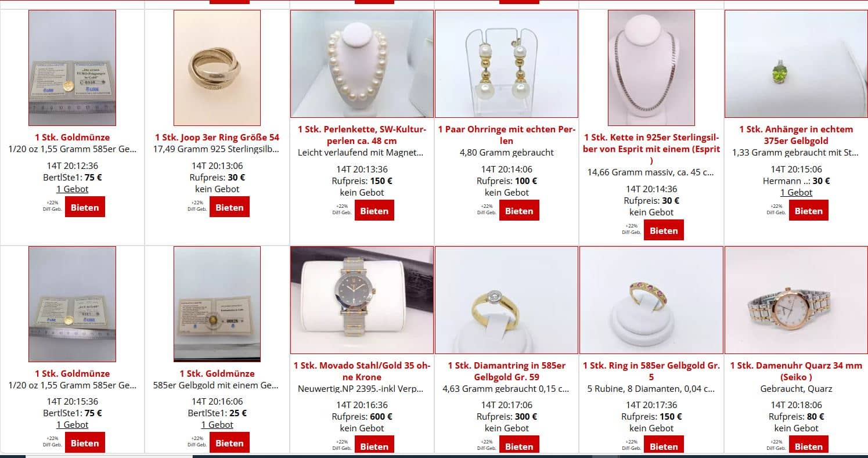
Task: Click Bieten for Joop 3er Ring
Action: 229,207
